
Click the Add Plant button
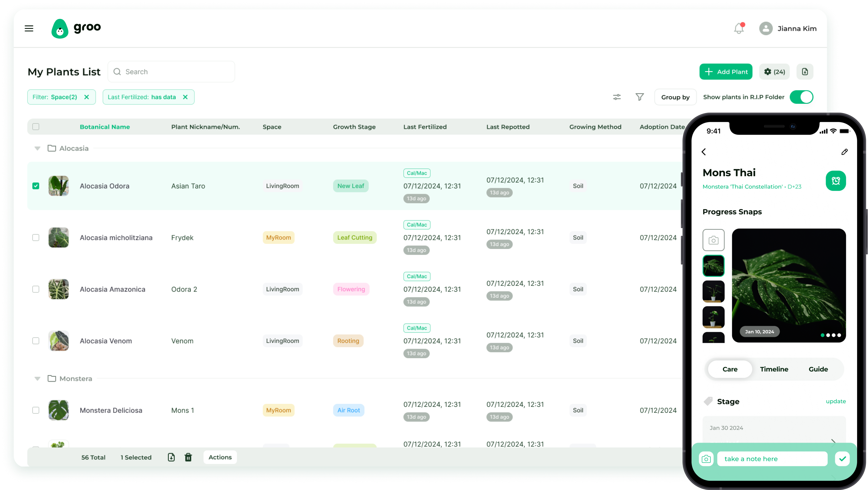pyautogui.click(x=726, y=72)
